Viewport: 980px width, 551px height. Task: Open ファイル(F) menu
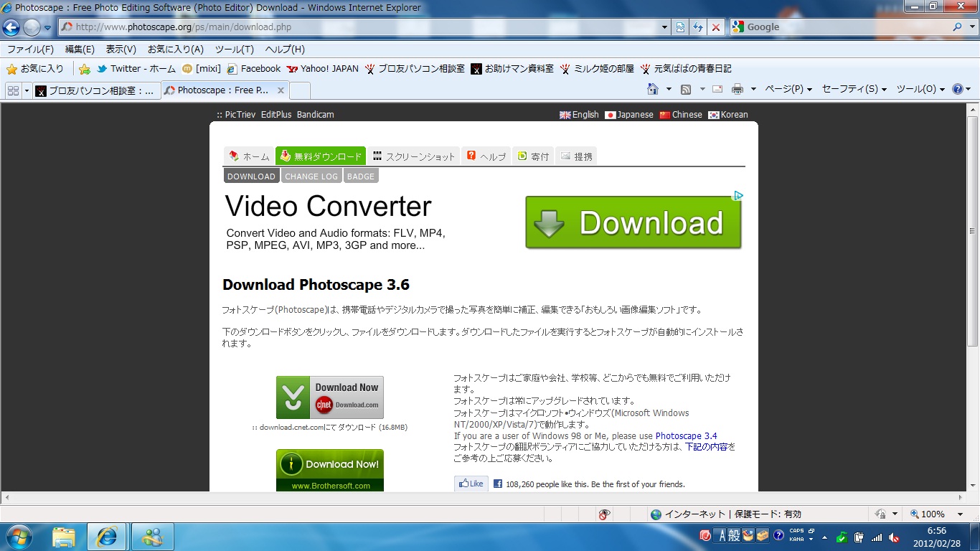(30, 50)
